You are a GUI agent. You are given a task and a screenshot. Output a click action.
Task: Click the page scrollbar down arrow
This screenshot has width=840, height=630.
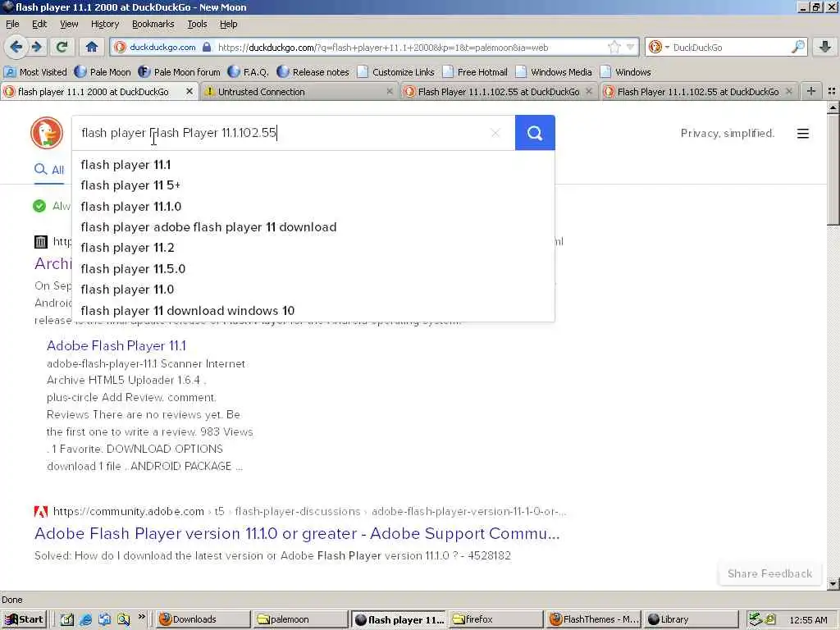point(833,583)
